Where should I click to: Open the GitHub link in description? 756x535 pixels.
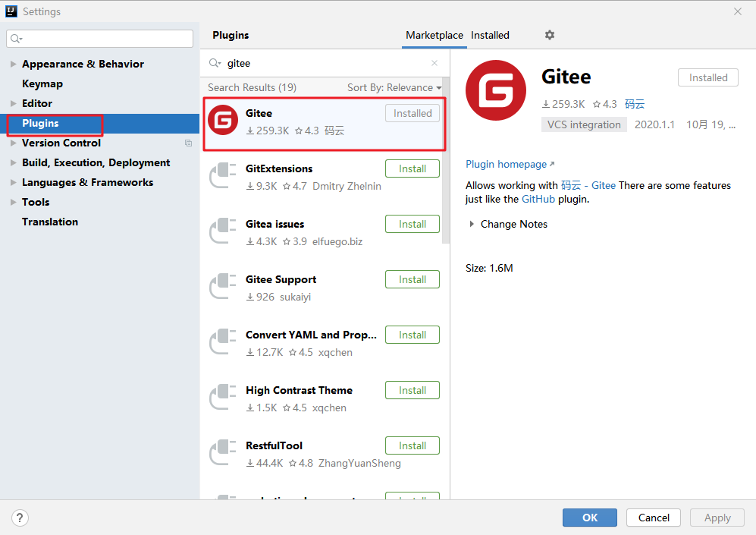(x=538, y=200)
